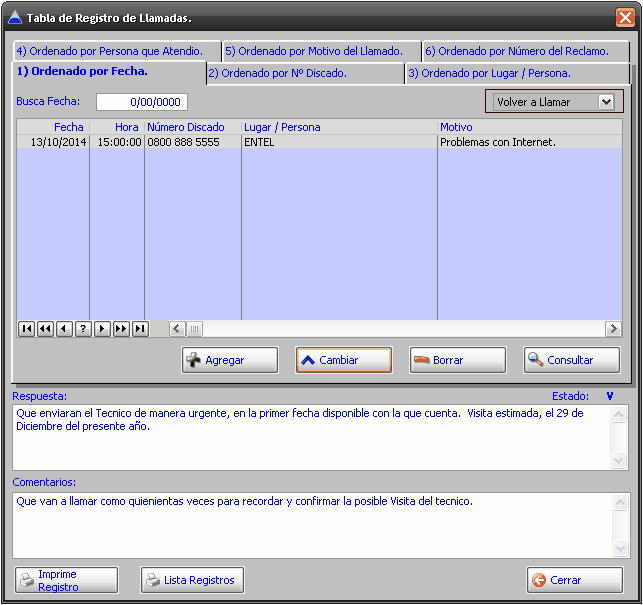Jump to first record navigation button
The image size is (643, 605).
point(26,329)
